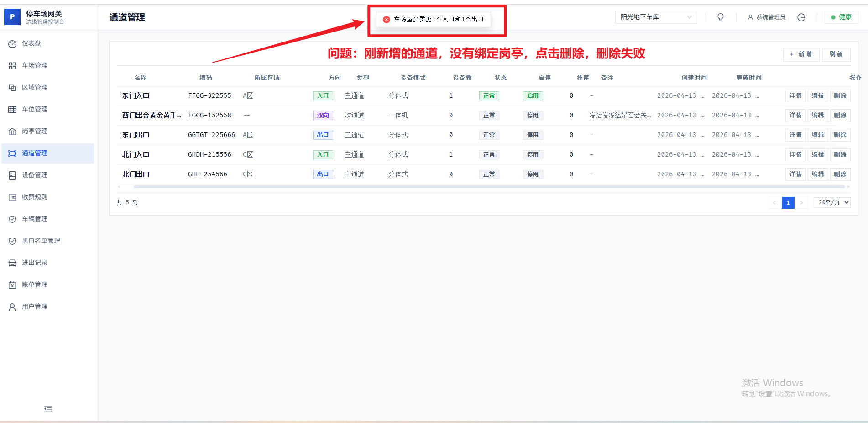Click the lightbulb icon in header
The image size is (868, 423).
point(721,17)
